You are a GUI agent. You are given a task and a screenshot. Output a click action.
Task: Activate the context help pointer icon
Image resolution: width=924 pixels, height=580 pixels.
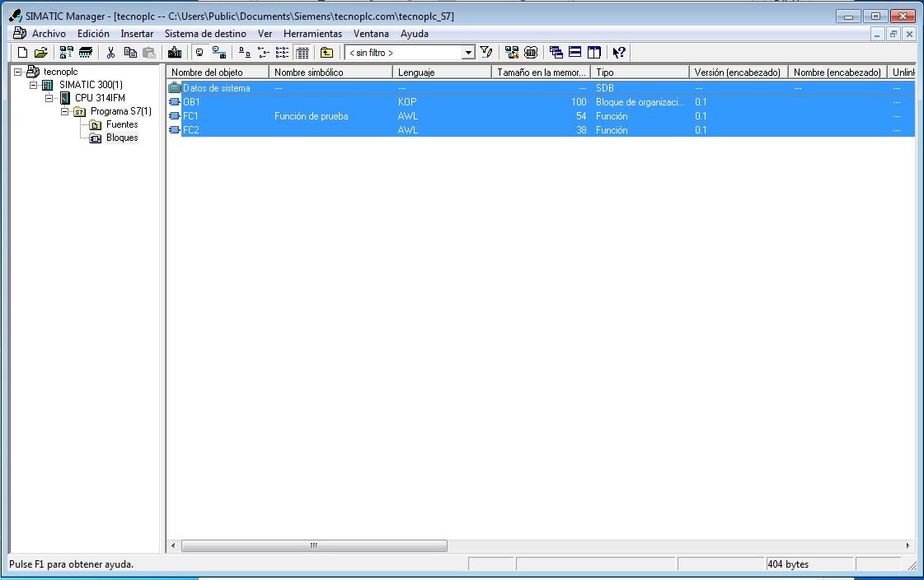click(x=619, y=53)
